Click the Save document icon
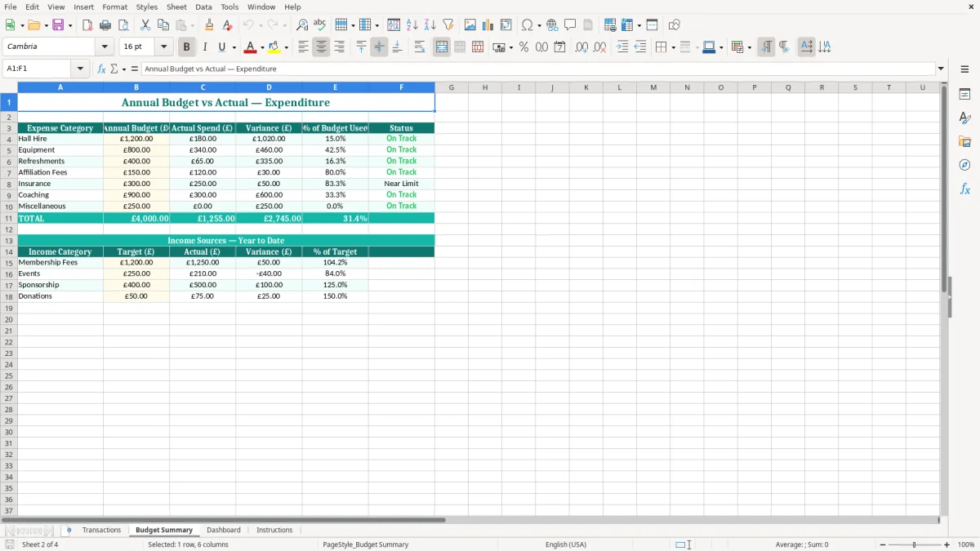The height and width of the screenshot is (551, 980). point(58,25)
